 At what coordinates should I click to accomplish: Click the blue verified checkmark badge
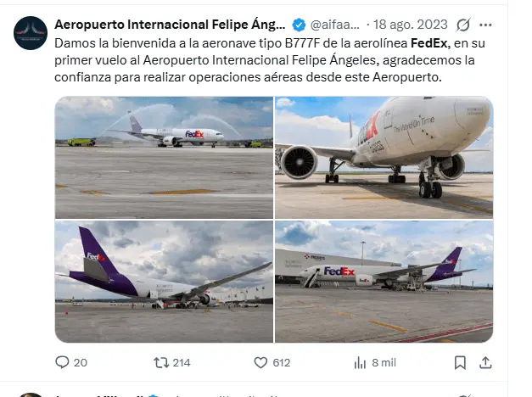click(300, 25)
